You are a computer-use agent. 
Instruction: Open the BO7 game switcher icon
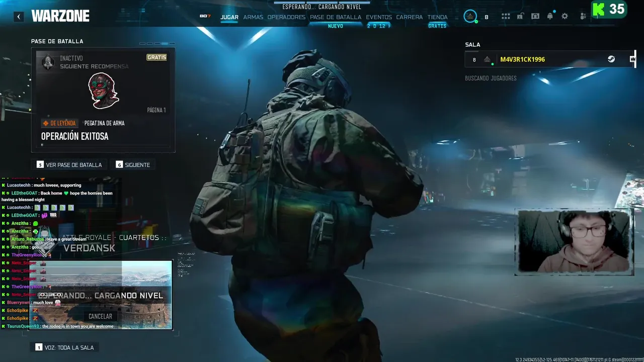click(x=205, y=16)
